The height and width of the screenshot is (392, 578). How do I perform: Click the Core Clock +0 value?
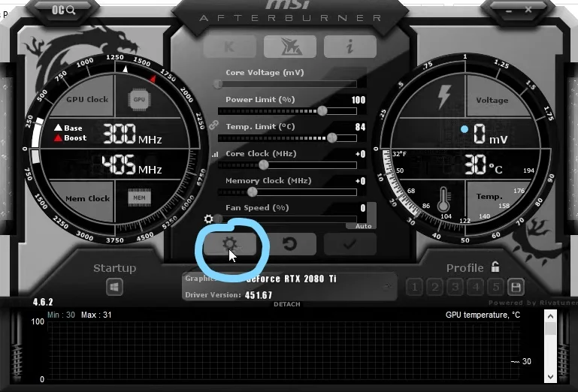[x=360, y=154]
